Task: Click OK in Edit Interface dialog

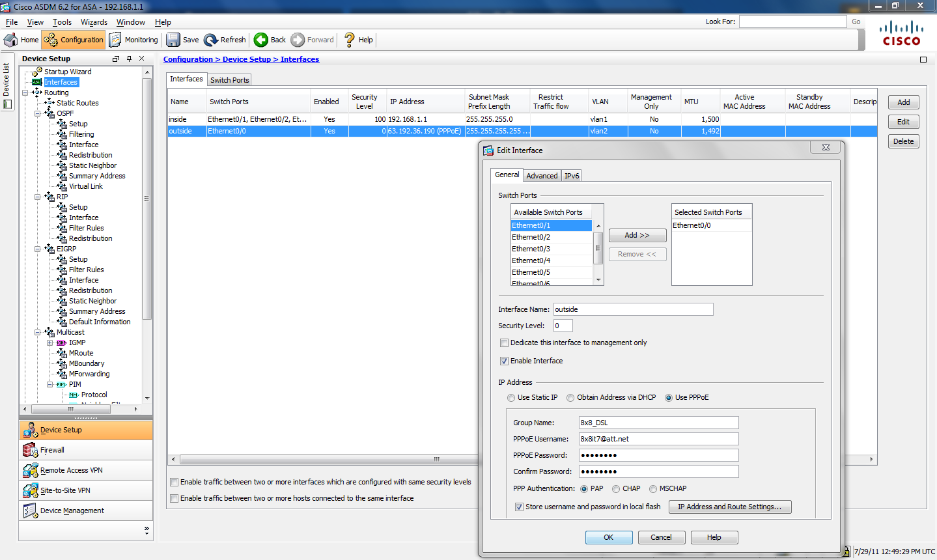Action: pyautogui.click(x=609, y=537)
